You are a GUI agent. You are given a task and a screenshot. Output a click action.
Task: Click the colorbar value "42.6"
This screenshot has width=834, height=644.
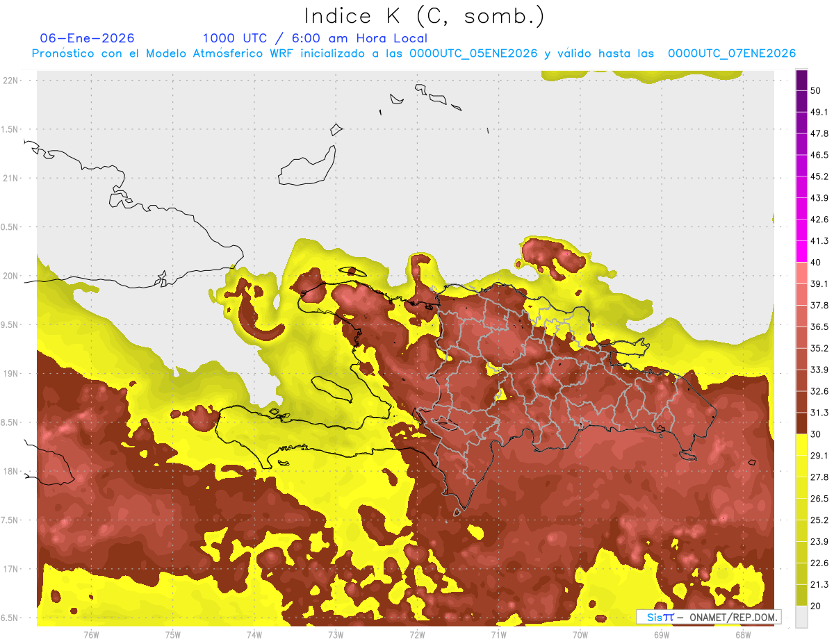pos(820,220)
